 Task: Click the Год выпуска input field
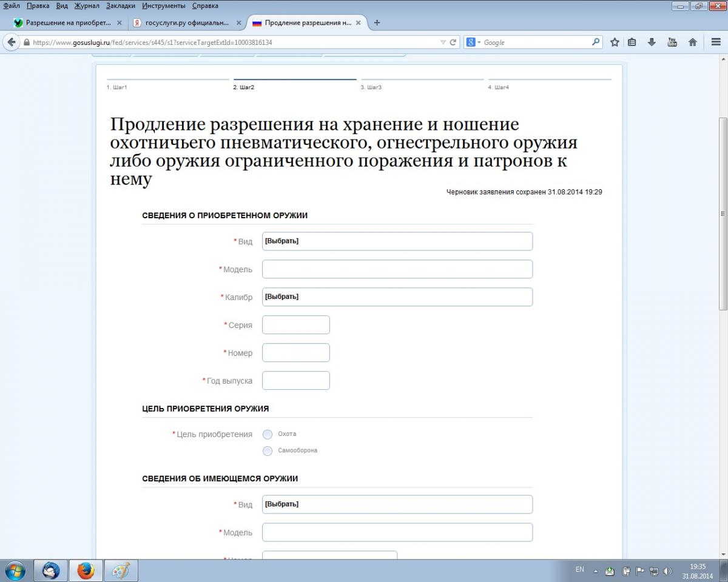[295, 381]
